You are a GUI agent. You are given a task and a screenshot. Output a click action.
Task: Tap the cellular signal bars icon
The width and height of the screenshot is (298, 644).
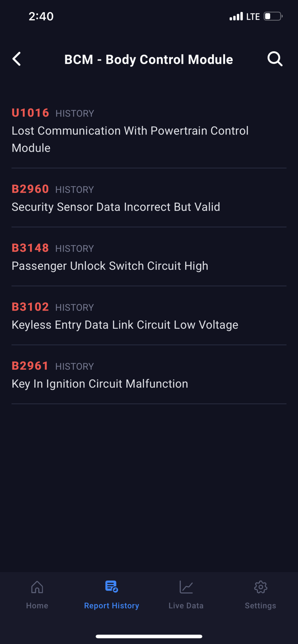click(x=236, y=16)
